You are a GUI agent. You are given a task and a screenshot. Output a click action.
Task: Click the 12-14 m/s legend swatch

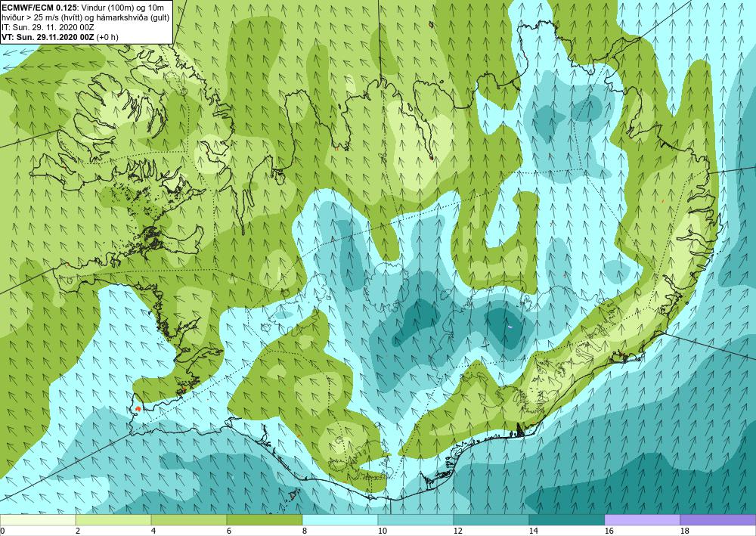point(491,519)
